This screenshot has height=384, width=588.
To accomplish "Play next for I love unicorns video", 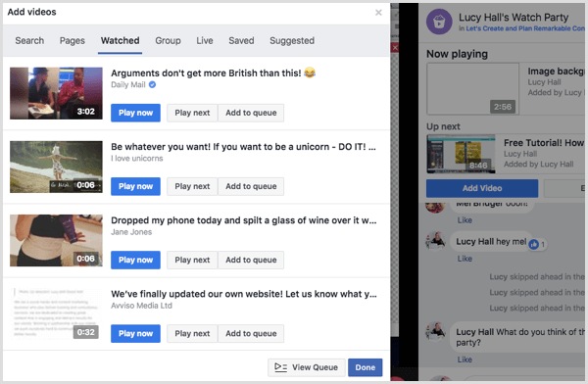I will point(192,186).
